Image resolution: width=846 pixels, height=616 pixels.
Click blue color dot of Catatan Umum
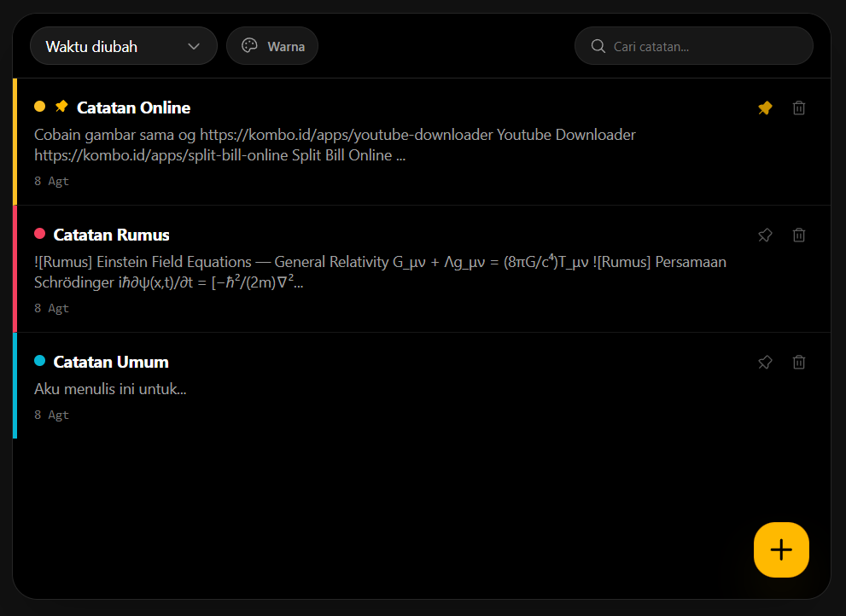click(40, 360)
